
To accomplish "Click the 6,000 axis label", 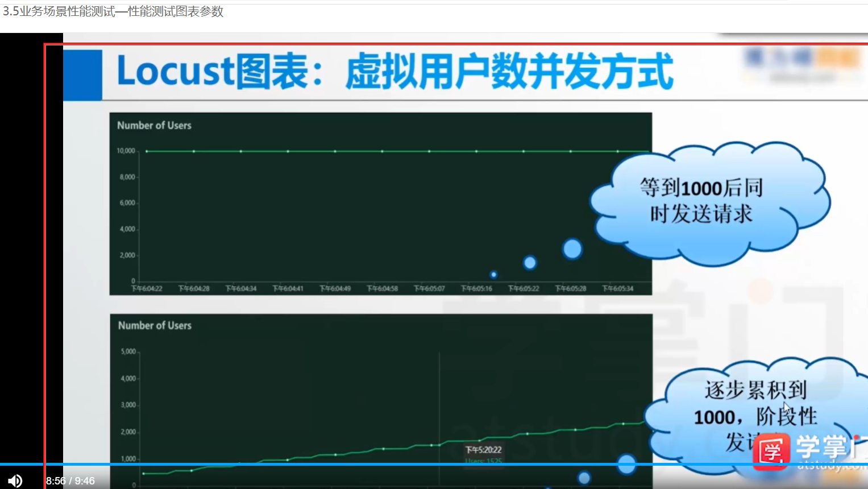I will coord(127,203).
